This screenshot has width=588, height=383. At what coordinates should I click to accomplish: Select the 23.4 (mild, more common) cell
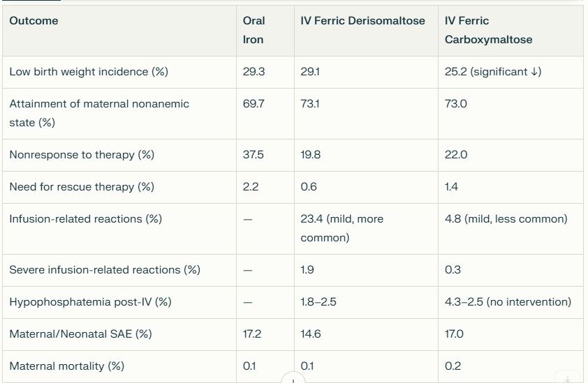(341, 228)
